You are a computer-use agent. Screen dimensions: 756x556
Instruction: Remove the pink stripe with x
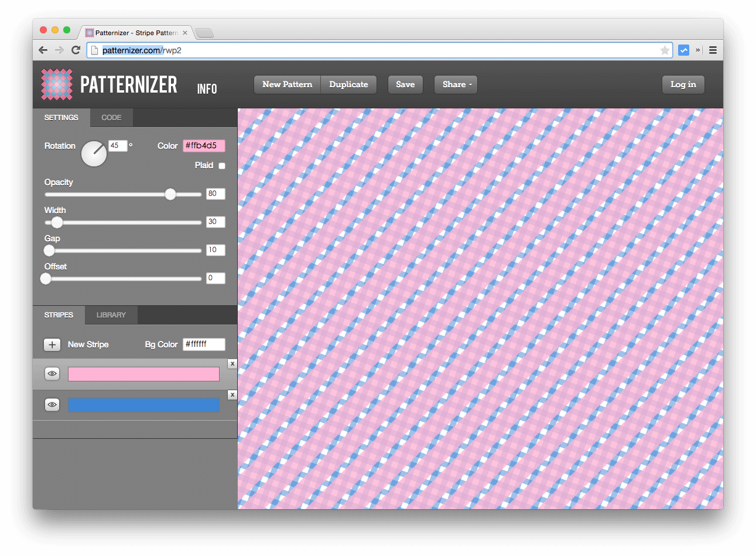[232, 364]
